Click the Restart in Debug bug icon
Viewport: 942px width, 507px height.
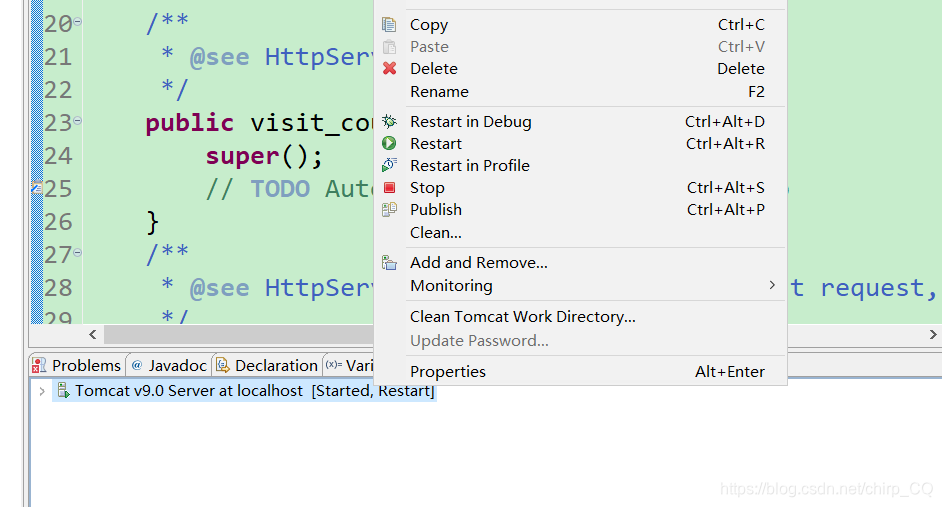point(389,121)
